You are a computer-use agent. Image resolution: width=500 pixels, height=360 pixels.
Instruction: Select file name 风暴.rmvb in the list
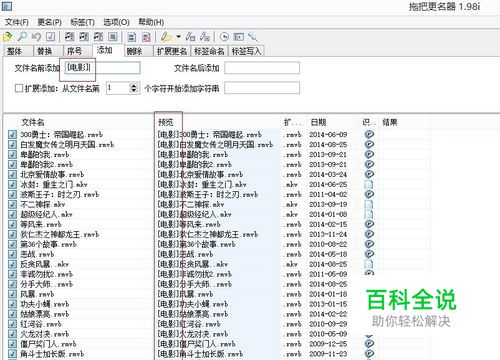pos(37,294)
